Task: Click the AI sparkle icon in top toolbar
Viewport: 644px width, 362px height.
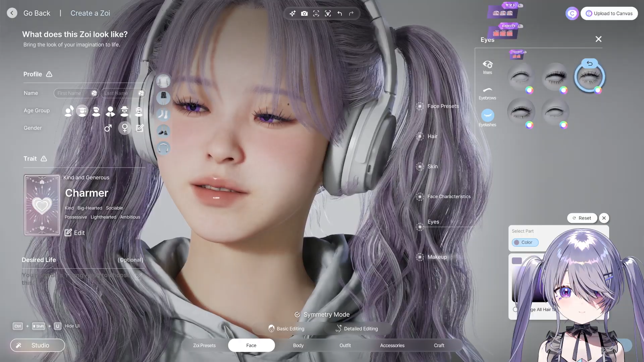Action: pyautogui.click(x=292, y=13)
